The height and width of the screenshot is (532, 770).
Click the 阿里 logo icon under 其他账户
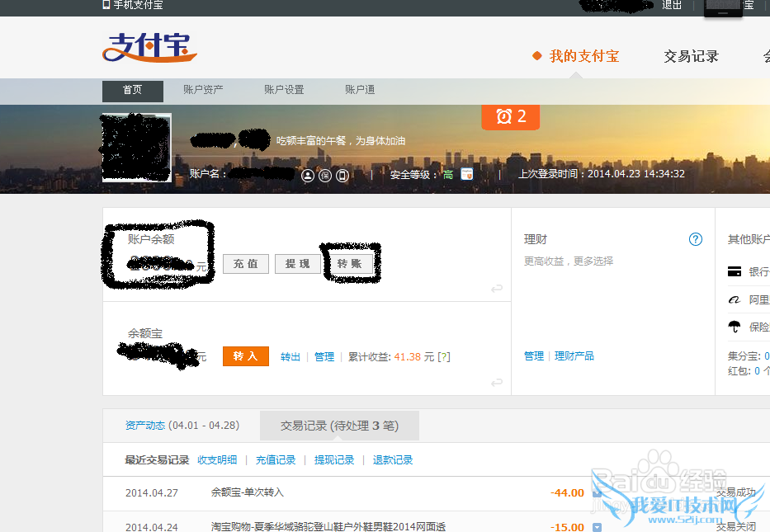click(x=735, y=299)
